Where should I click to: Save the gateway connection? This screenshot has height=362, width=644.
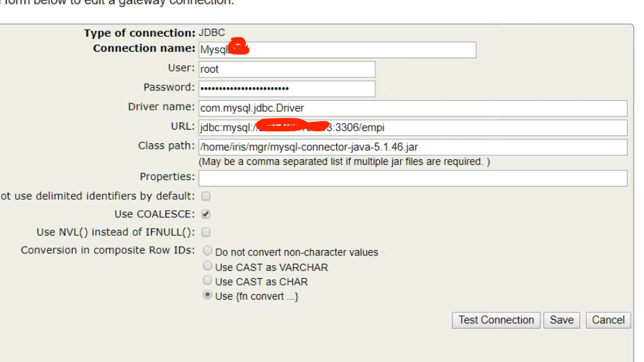(x=561, y=320)
